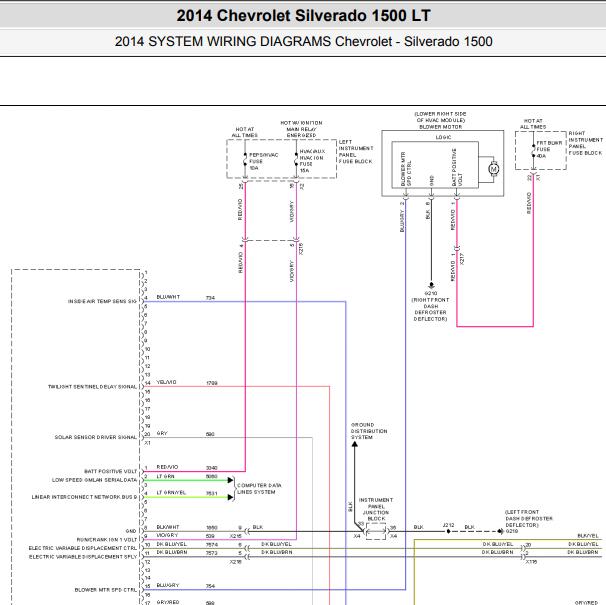The height and width of the screenshot is (605, 606).
Task: Click the '(LEFT FRONT DASH DEFROSTER DEFLECTOR)' ground note
Action: pyautogui.click(x=529, y=518)
